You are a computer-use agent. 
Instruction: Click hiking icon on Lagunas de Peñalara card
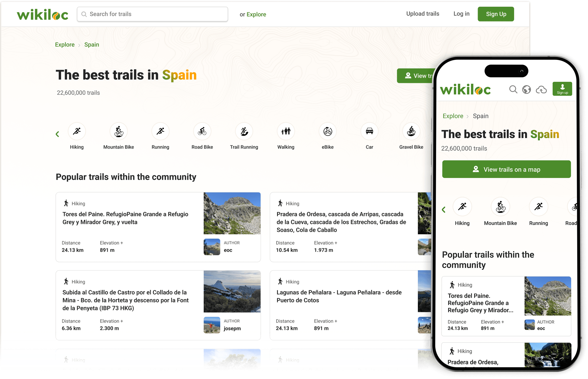(280, 281)
